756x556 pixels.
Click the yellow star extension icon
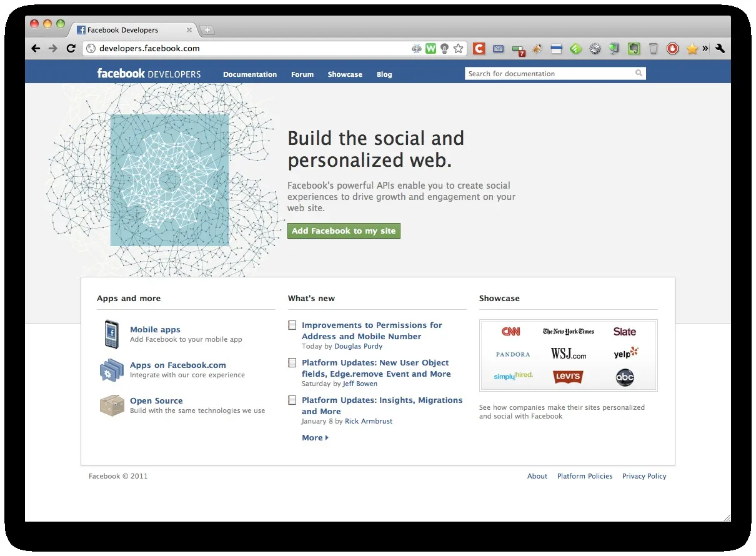tap(692, 49)
